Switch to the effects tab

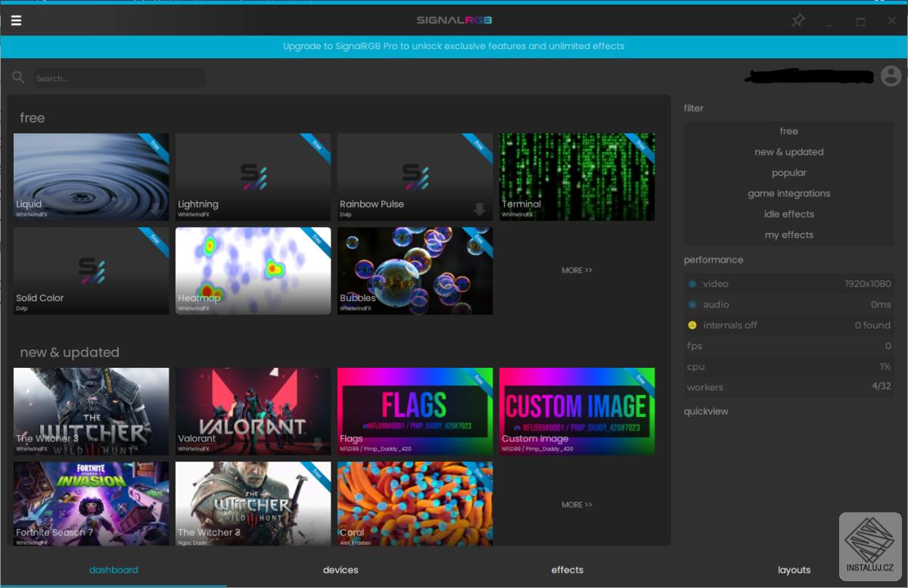tap(567, 570)
